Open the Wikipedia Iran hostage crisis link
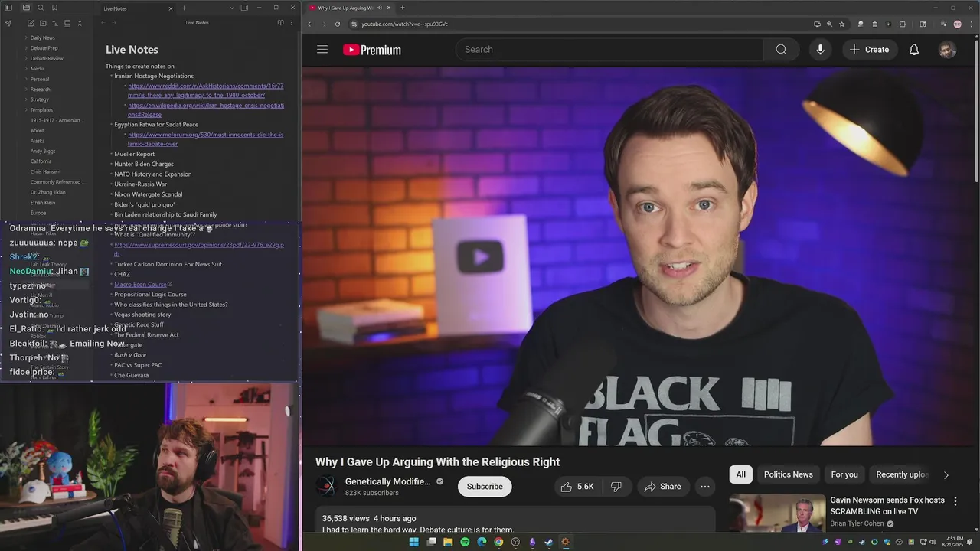Viewport: 980px width, 551px height. click(x=205, y=109)
